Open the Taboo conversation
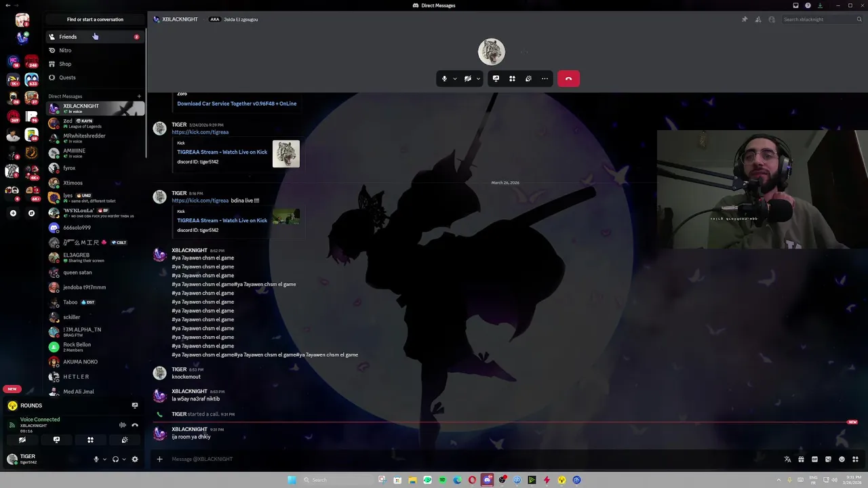Screen dimensions: 868x488 click(x=95, y=302)
